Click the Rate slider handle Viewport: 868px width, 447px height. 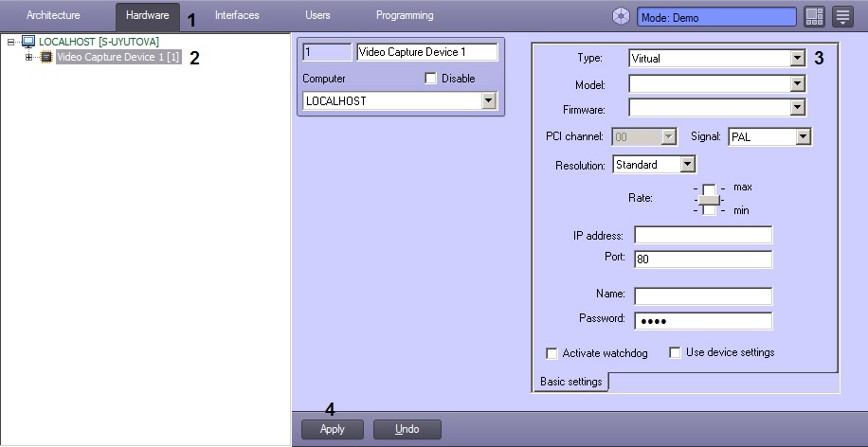coord(709,200)
